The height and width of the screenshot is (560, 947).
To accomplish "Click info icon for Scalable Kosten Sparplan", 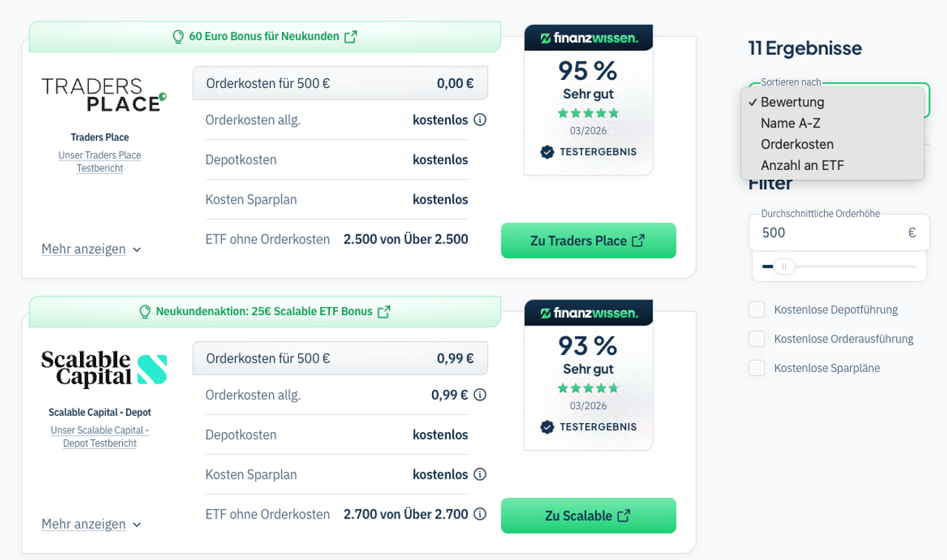I will [479, 474].
